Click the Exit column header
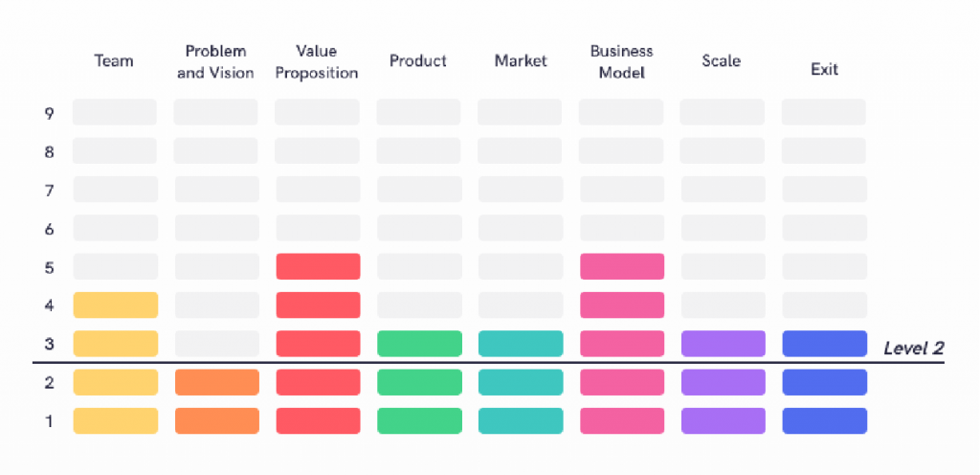This screenshot has width=980, height=475. coord(824,70)
